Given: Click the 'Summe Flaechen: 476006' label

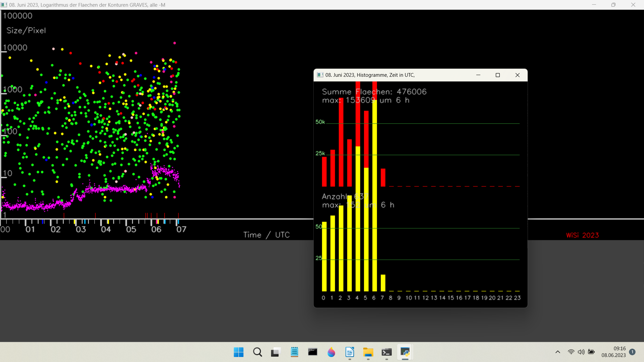Looking at the screenshot, I should (x=374, y=92).
